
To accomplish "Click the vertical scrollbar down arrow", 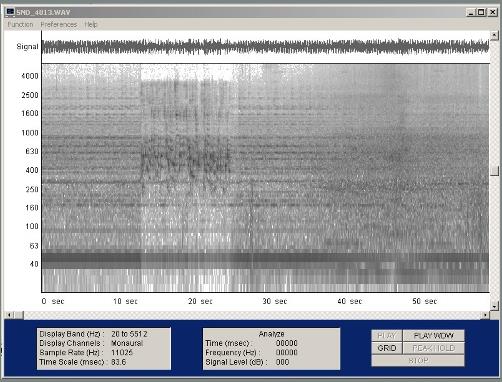I will (494, 305).
